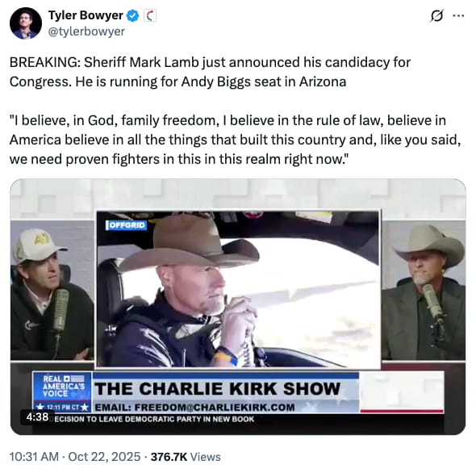Open the @tylerbowyer handle link
The image size is (476, 473).
click(86, 31)
